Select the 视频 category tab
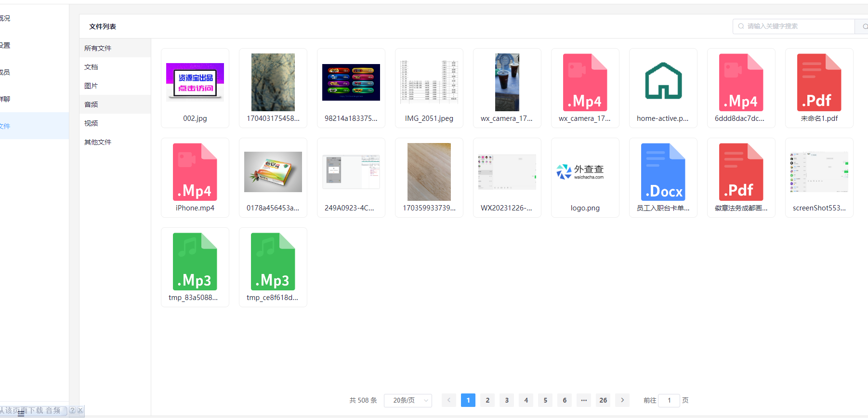 (91, 123)
